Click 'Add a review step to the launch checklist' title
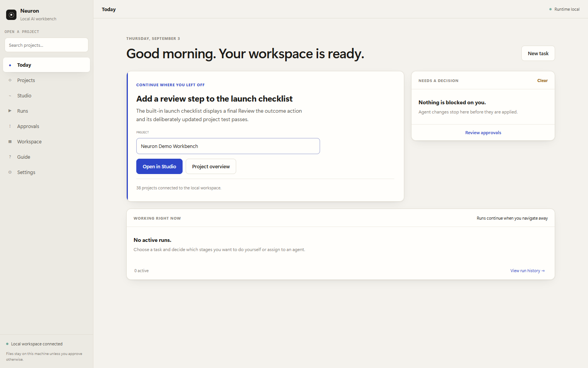Image resolution: width=588 pixels, height=368 pixels. tap(214, 99)
